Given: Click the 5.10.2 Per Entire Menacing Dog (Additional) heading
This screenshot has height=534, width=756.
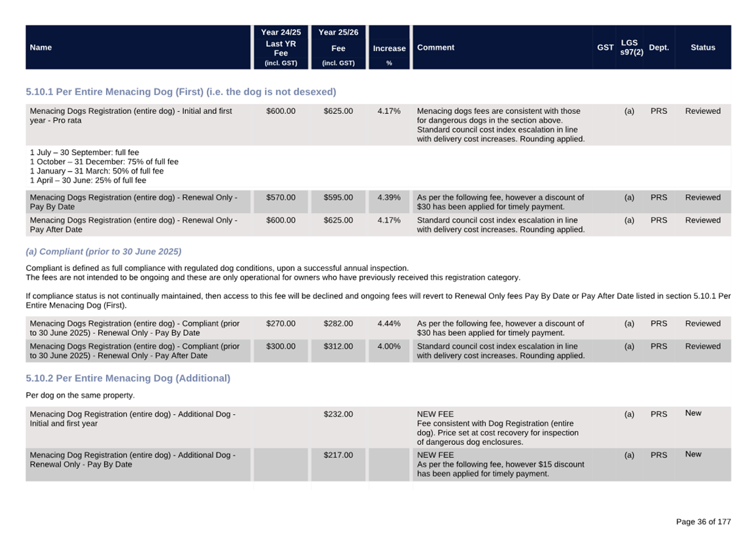Looking at the screenshot, I should click(x=128, y=378).
